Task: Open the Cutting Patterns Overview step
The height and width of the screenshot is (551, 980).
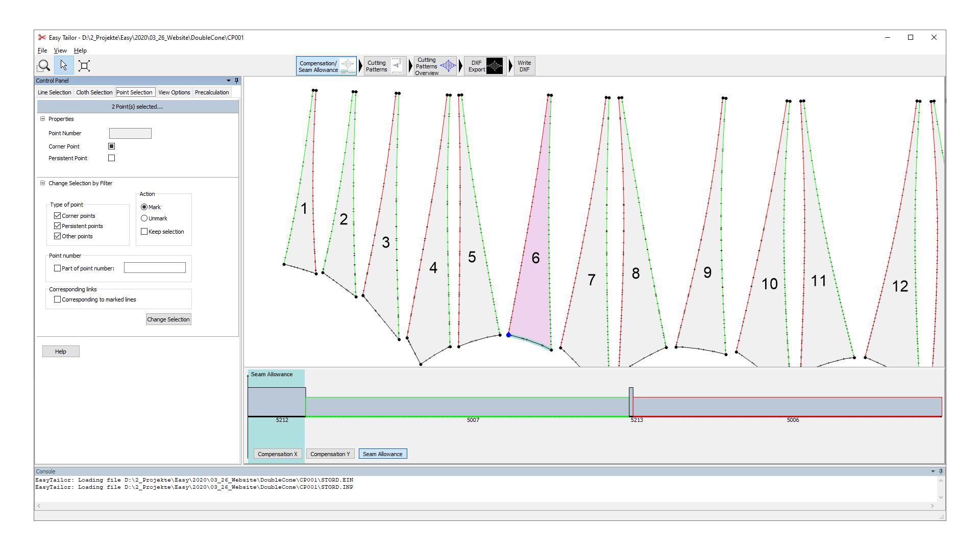Action: [435, 66]
